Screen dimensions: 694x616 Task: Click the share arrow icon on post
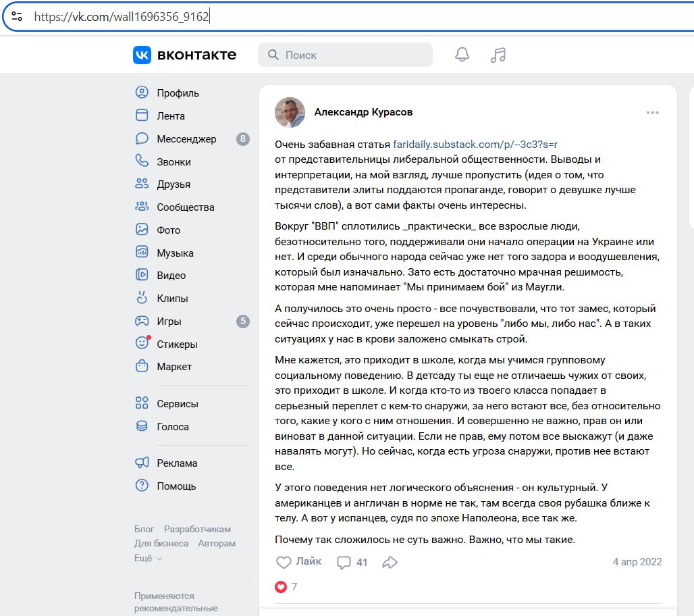pos(390,562)
